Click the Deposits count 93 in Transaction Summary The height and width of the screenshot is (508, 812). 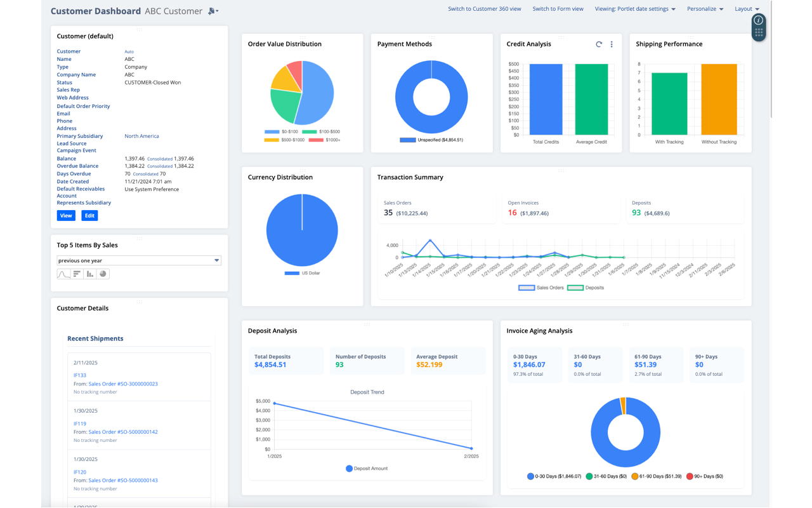[x=636, y=213]
